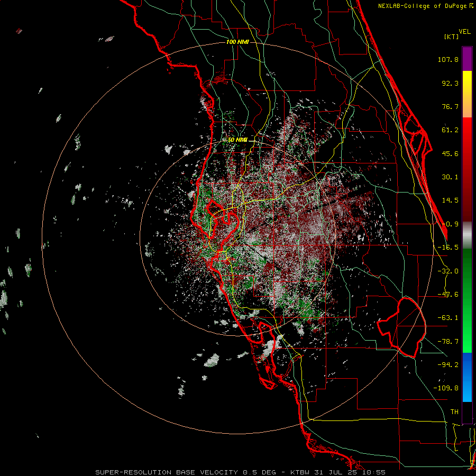Click the 30.1 velocity scale value

click(450, 177)
